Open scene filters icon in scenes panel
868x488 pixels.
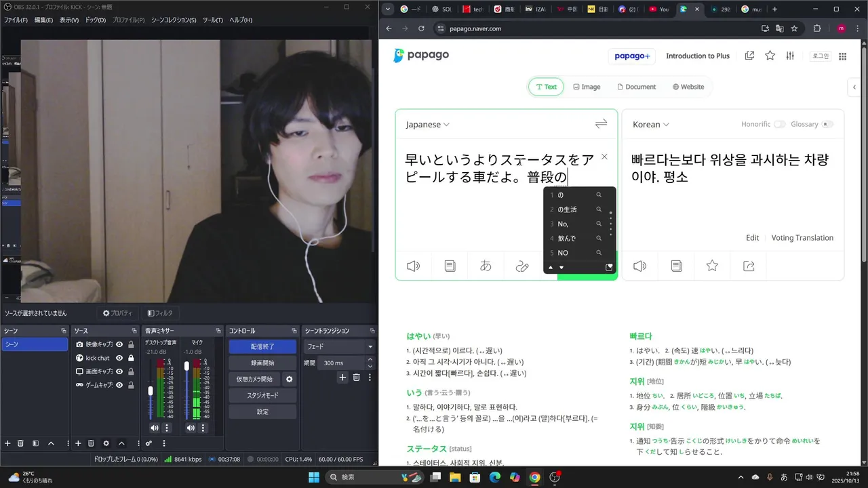(x=36, y=443)
